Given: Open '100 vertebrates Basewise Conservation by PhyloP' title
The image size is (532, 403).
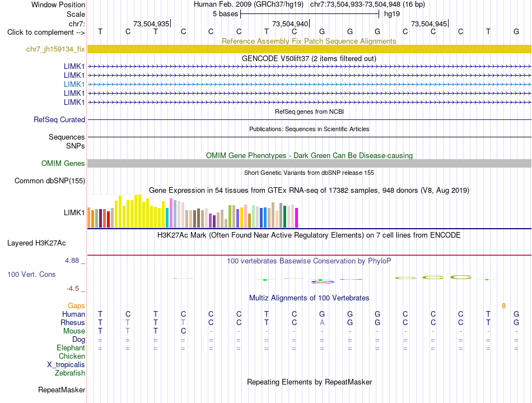Looking at the screenshot, I should (309, 261).
